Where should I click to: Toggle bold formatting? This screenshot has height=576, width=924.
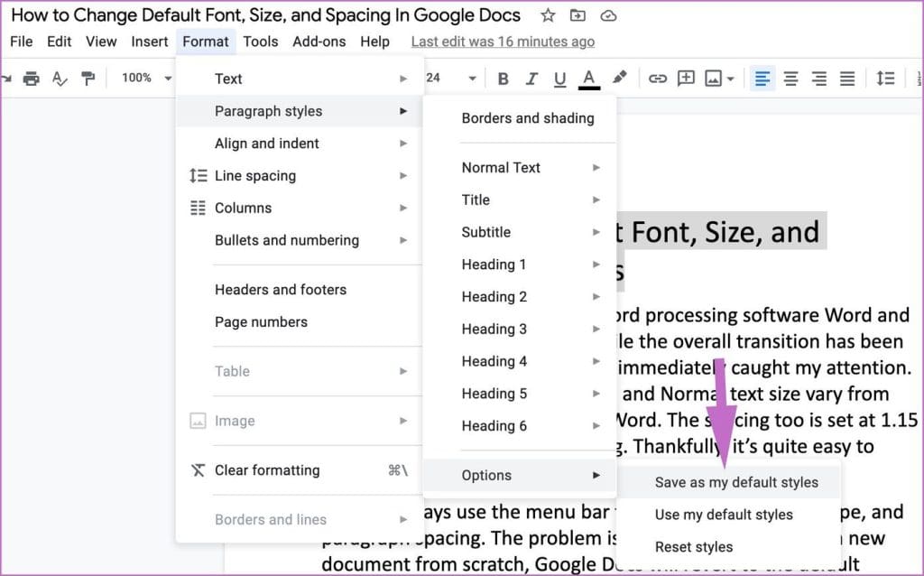coord(503,79)
